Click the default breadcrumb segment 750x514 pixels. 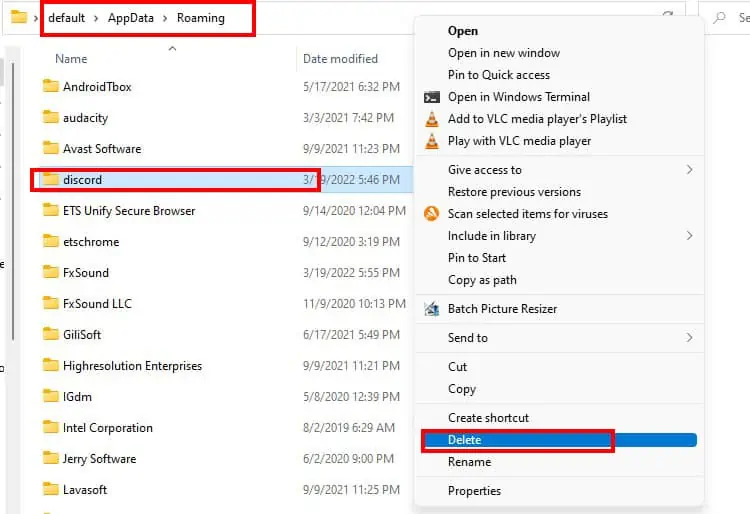[x=66, y=18]
